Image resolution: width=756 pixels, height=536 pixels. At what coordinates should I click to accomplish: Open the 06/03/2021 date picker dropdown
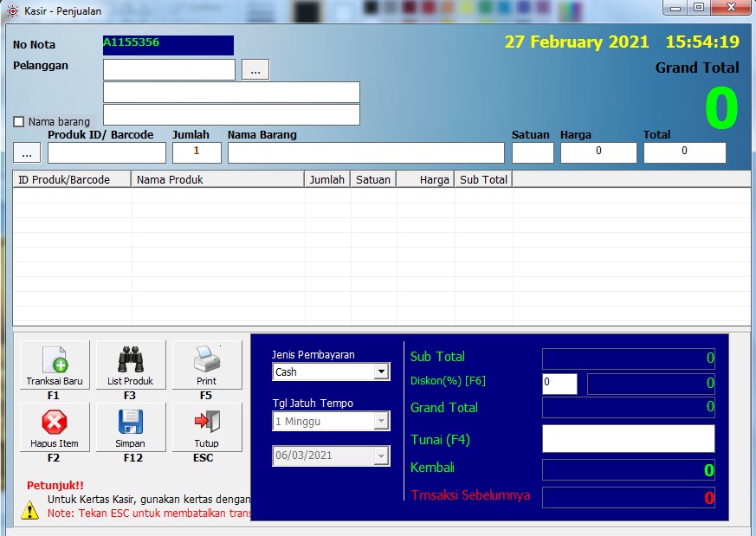381,455
